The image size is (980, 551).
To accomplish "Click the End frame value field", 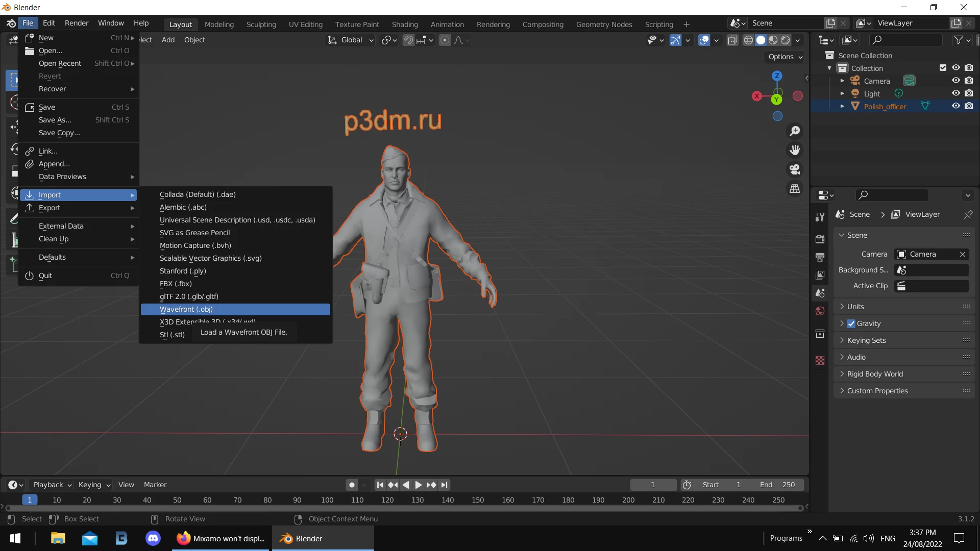I will (777, 485).
